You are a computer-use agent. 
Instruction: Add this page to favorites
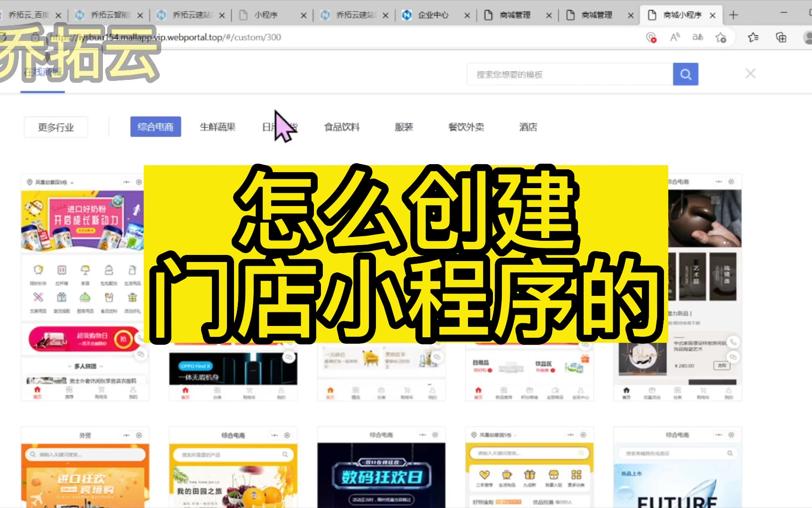coord(721,37)
